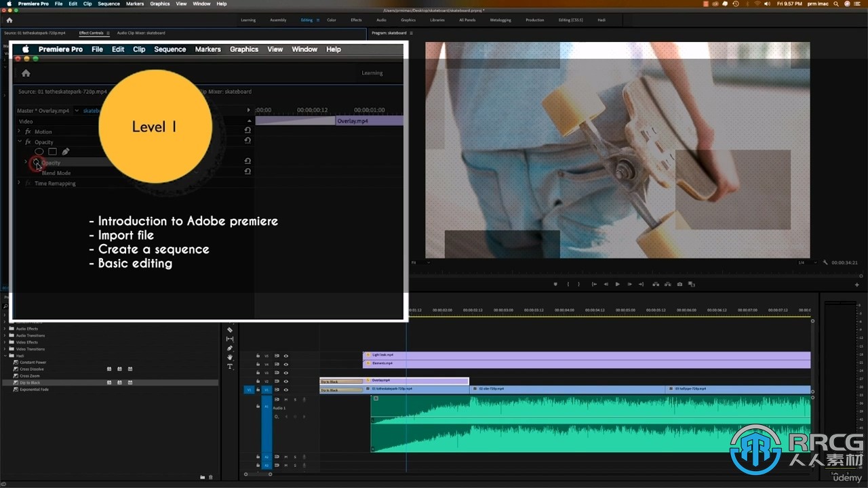Viewport: 868px width, 488px height.
Task: Click New Custom Bin folder icon
Action: (203, 477)
